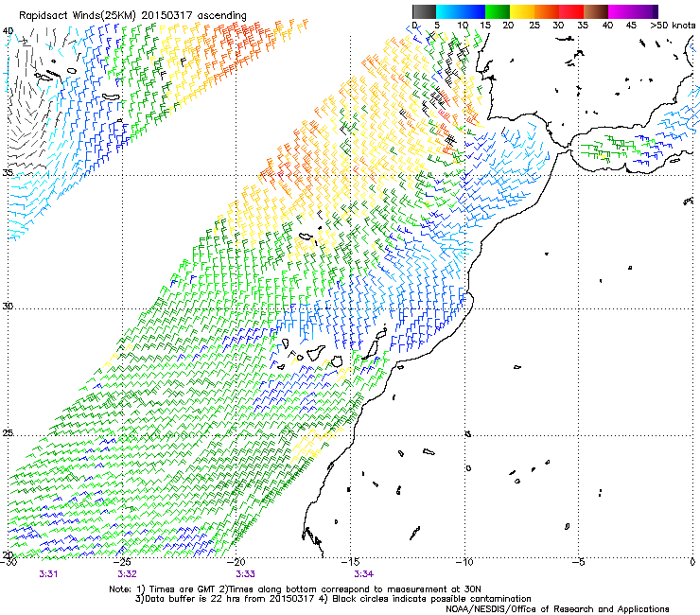Click the red 30-35 knots legend segment

(x=571, y=11)
